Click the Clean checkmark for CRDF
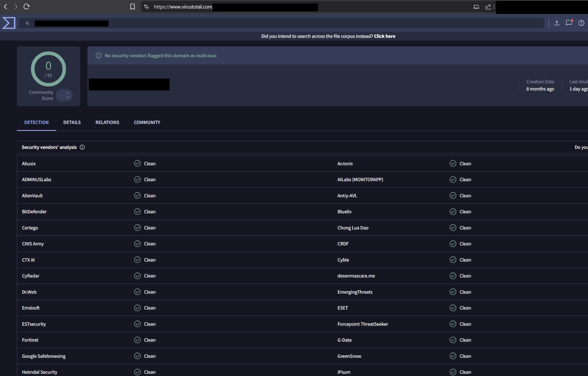588x376 pixels. coord(453,244)
